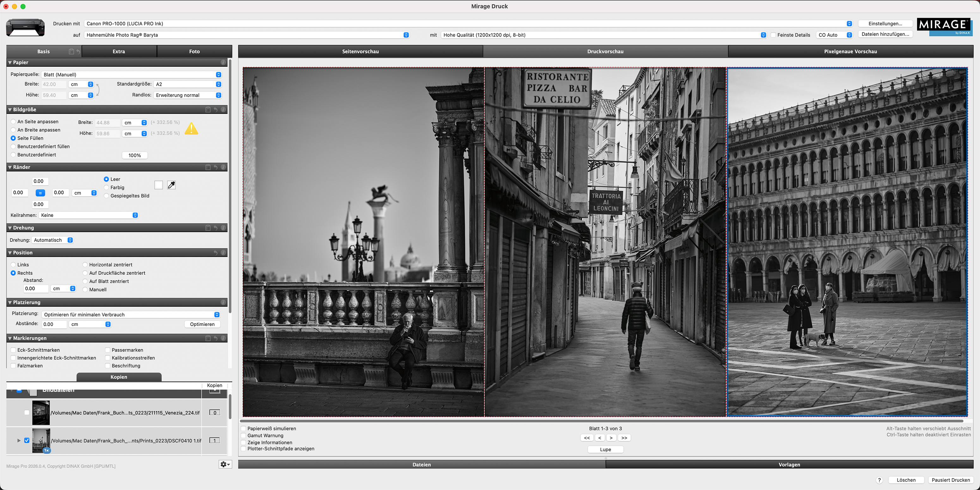The width and height of the screenshot is (980, 490).
Task: Collapse the Papier section triangle
Action: pyautogui.click(x=10, y=62)
